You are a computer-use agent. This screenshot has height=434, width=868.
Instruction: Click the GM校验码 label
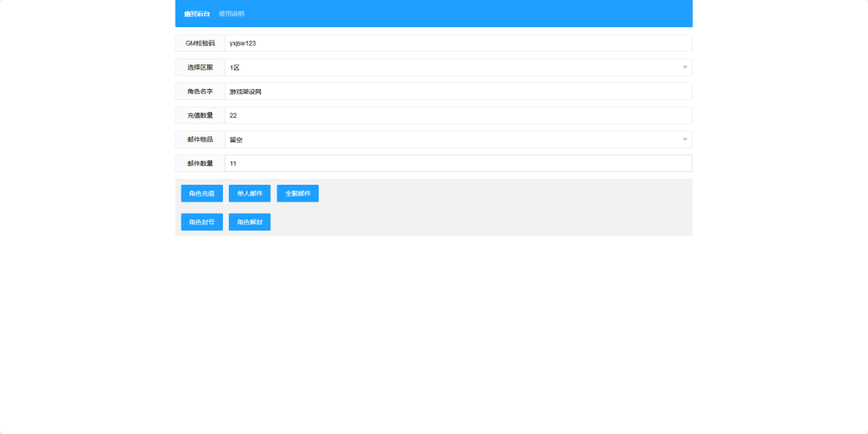[x=200, y=43]
